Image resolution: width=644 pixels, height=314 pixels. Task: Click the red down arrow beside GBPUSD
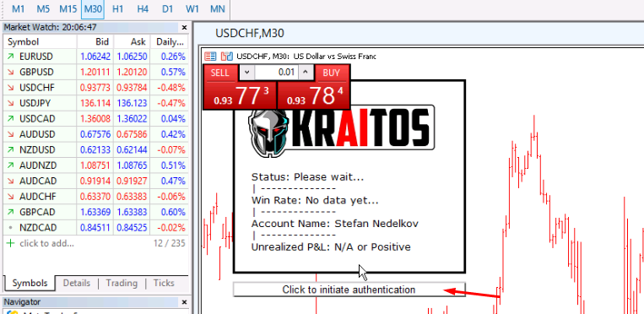pos(10,73)
